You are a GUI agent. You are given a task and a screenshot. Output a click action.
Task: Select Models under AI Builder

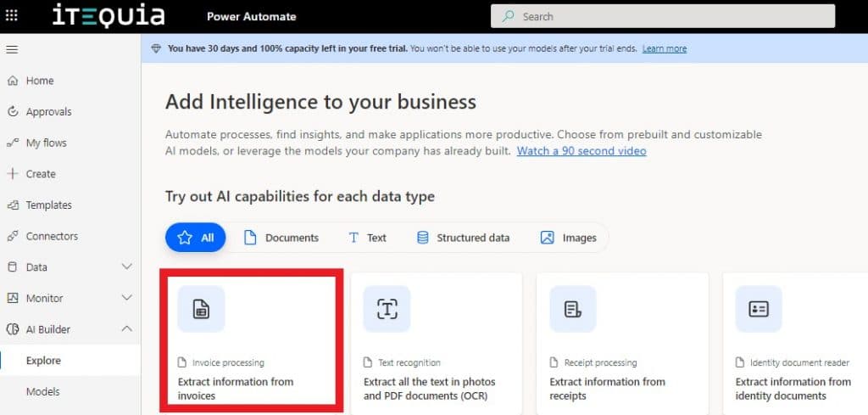click(x=70, y=391)
